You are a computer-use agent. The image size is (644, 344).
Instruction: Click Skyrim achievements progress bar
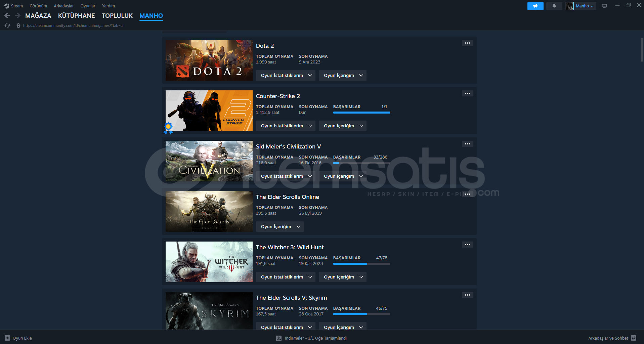pos(361,314)
